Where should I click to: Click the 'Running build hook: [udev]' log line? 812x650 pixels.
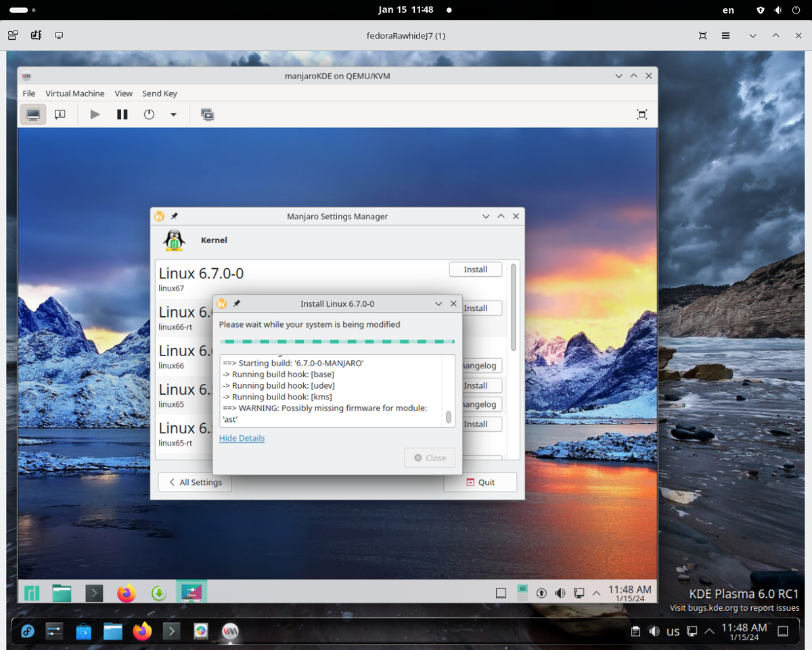(279, 385)
